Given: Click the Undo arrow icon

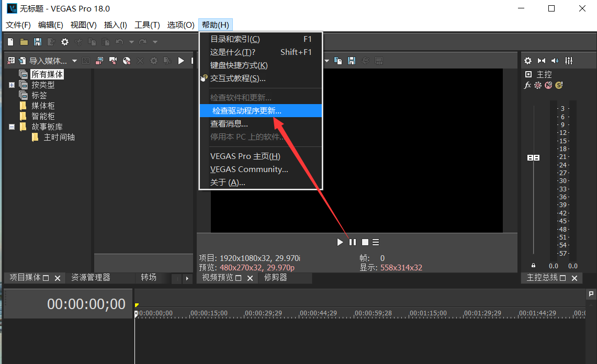Looking at the screenshot, I should tap(119, 42).
